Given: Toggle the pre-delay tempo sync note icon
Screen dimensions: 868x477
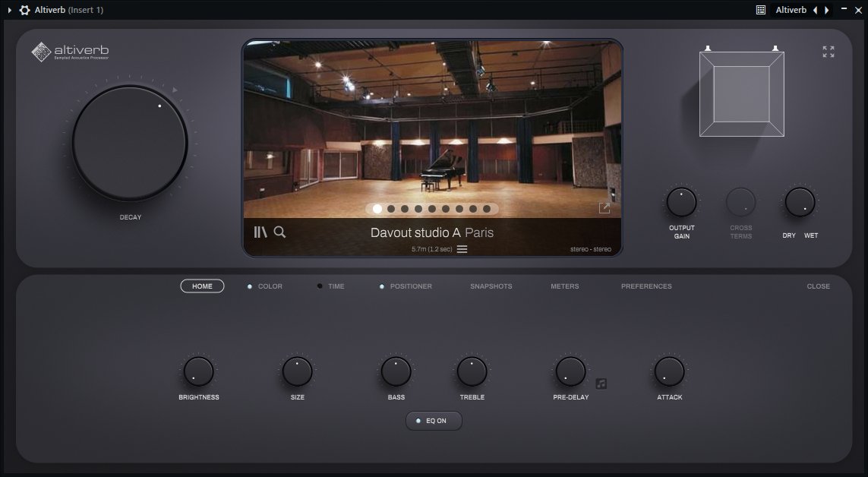Looking at the screenshot, I should point(601,384).
